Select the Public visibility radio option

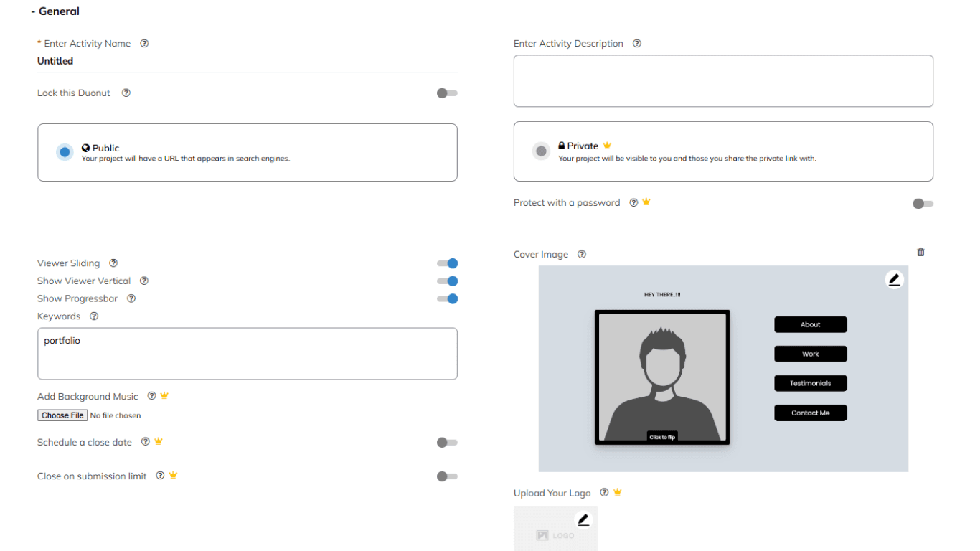pos(65,152)
